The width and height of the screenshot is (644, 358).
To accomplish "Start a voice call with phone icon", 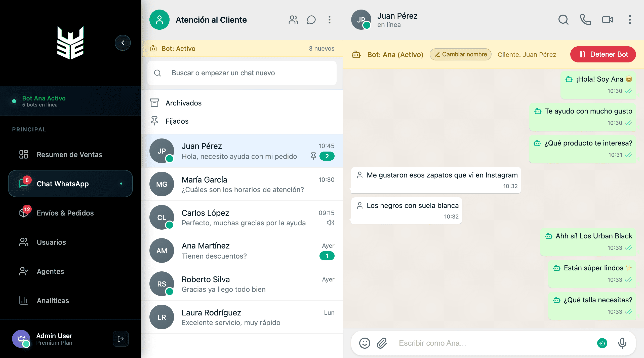I will tap(585, 20).
